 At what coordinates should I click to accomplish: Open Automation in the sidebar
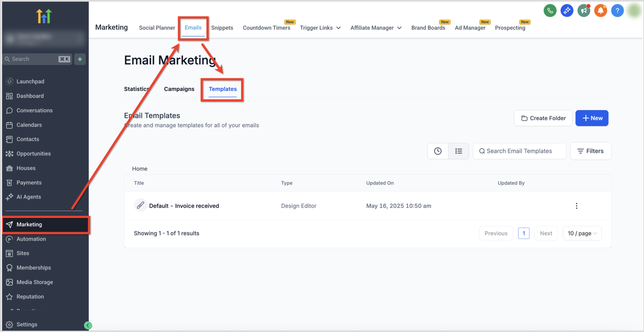tap(31, 239)
